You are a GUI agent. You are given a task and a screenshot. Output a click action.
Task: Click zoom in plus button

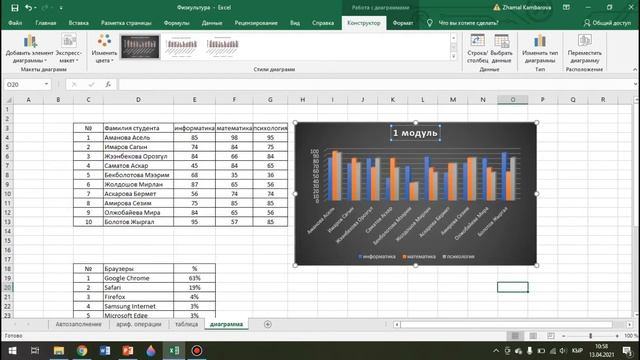[617, 336]
